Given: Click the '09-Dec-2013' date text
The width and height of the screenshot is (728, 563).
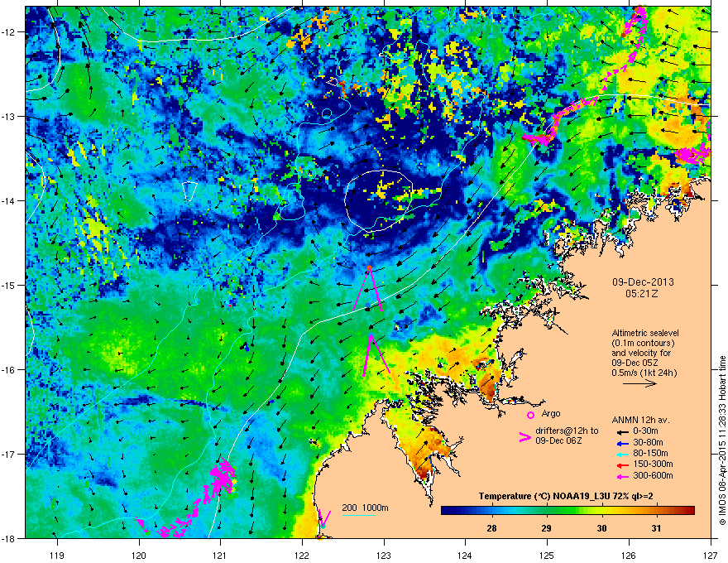Looking at the screenshot, I should pyautogui.click(x=643, y=282).
